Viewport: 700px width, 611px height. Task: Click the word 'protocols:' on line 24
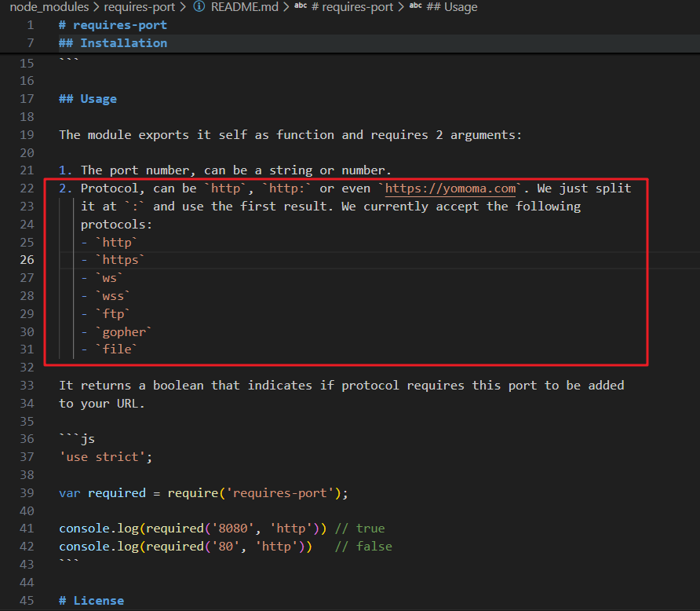point(116,225)
